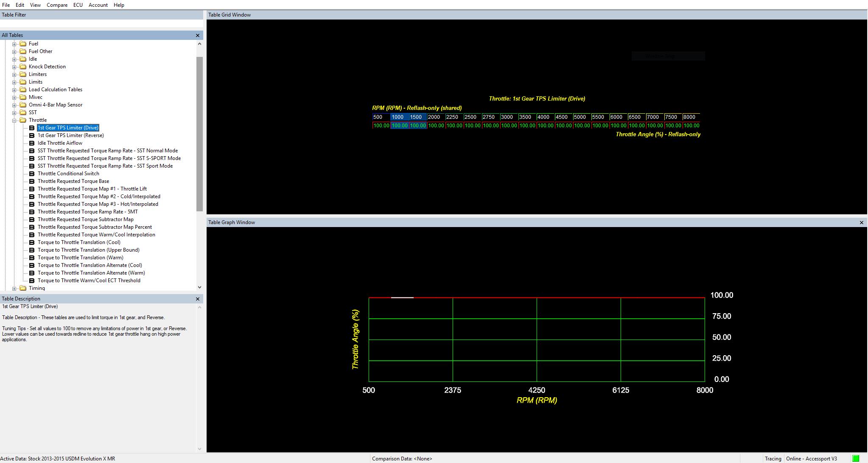Image resolution: width=868 pixels, height=463 pixels.
Task: Open the ECU menu
Action: (x=78, y=5)
